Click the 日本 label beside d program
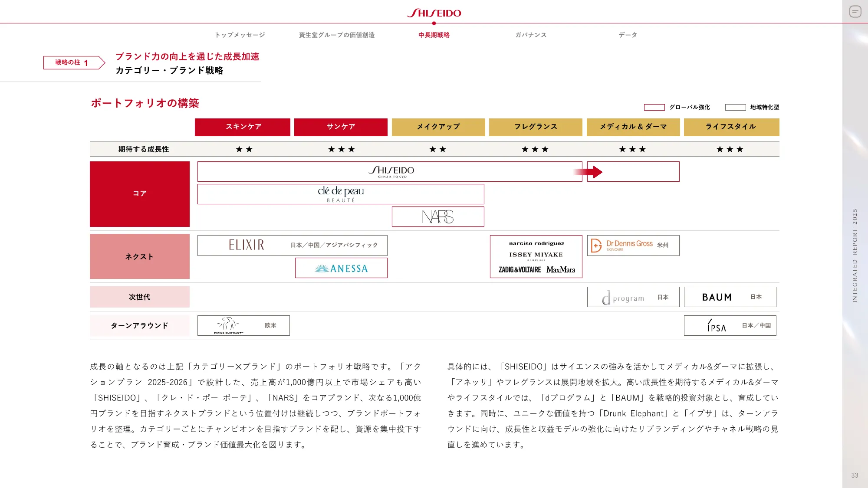The width and height of the screenshot is (868, 488). (663, 298)
